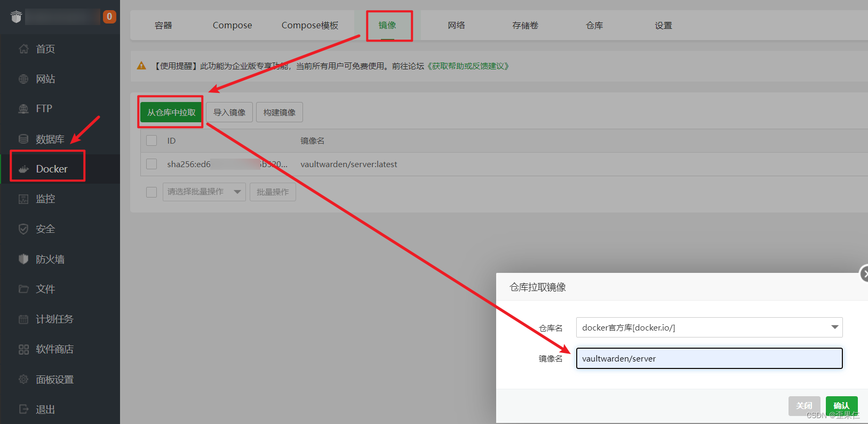This screenshot has width=868, height=424.
Task: Click the FTP sidebar icon
Action: pyautogui.click(x=23, y=109)
